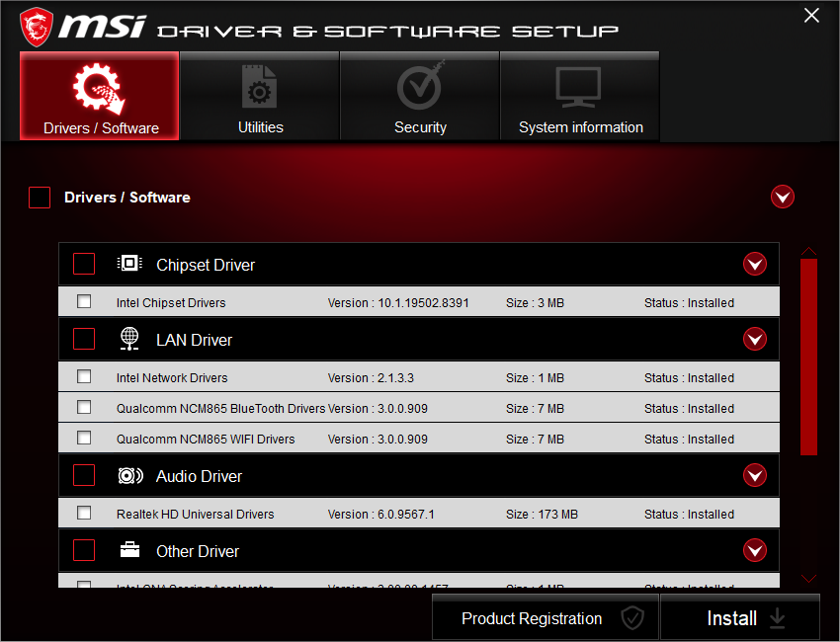Click the MSI shield logo

[37, 26]
